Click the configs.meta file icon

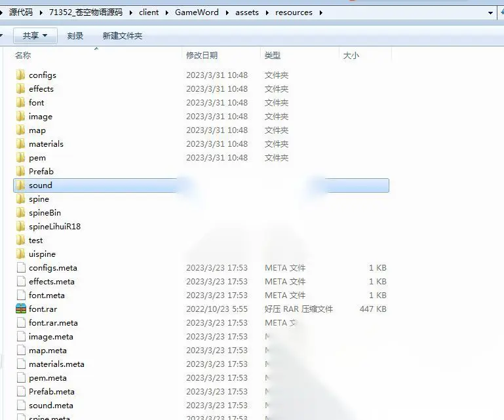[21, 268]
